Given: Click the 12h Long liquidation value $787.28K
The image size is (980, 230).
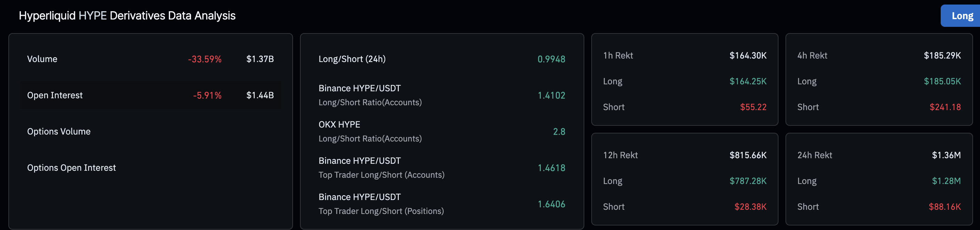Looking at the screenshot, I should [x=748, y=181].
